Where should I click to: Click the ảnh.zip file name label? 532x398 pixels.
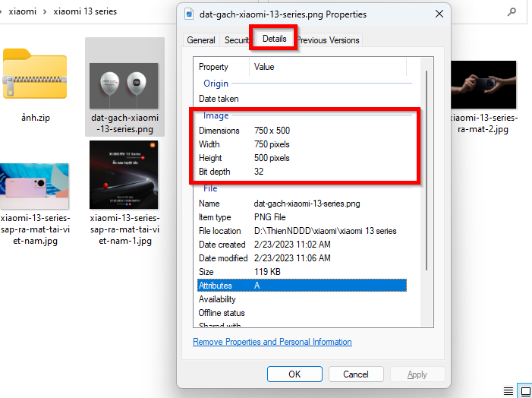(x=35, y=118)
